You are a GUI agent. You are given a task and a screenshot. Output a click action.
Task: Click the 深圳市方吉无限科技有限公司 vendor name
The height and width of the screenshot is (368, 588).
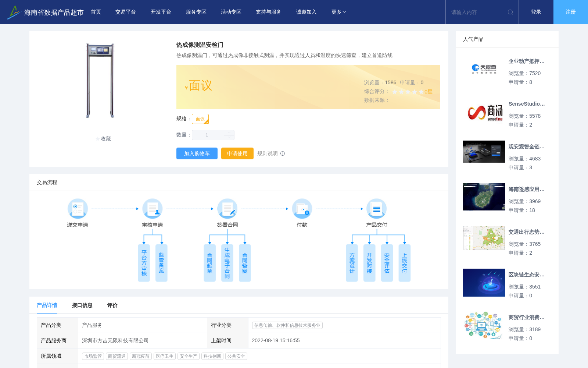(x=115, y=341)
